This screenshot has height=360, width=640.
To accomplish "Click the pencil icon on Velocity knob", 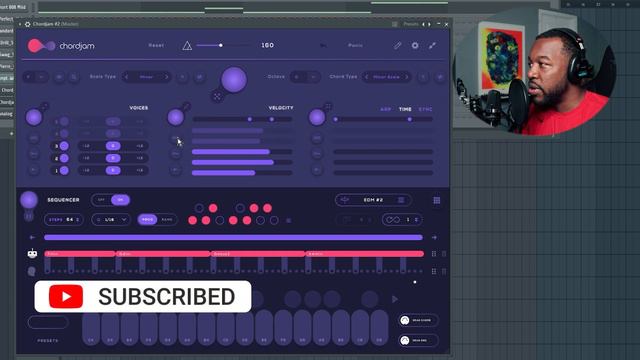I will (186, 107).
